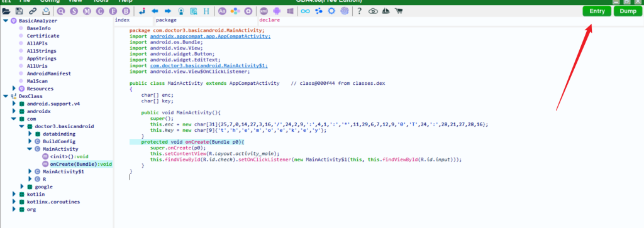Screen dimensions: 644x228
Task: Expand the org package node
Action: 14,209
